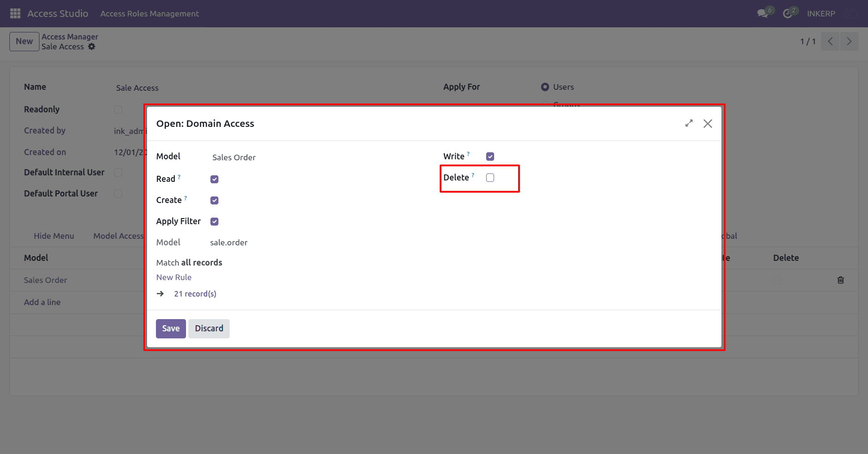Switch to the Model Access tab

point(118,236)
